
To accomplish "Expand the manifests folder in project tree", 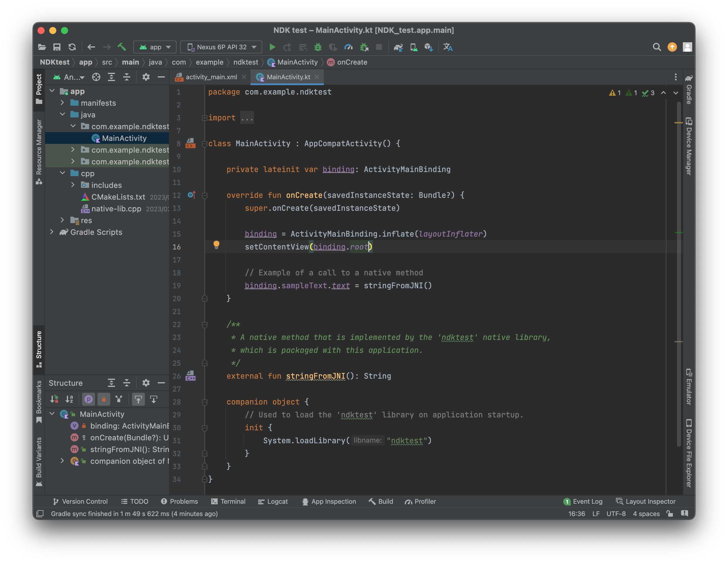I will tap(62, 103).
